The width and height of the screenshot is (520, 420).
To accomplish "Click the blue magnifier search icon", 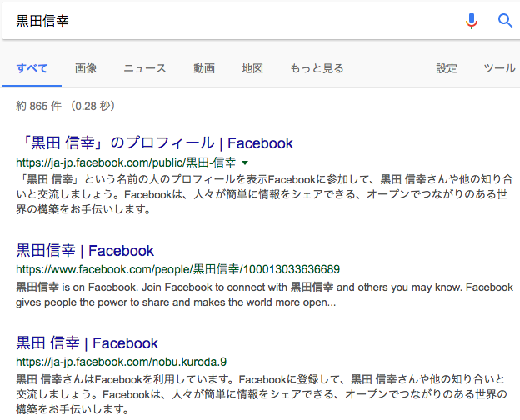I will tap(505, 21).
